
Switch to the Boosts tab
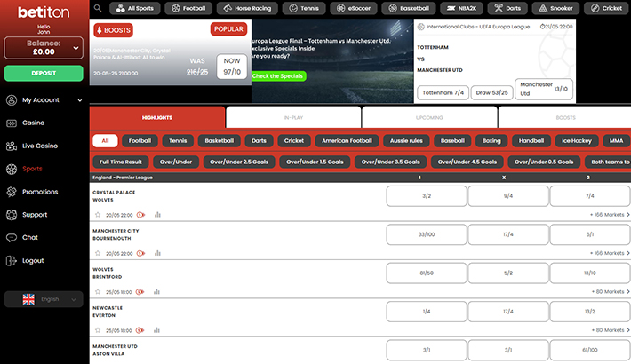564,117
